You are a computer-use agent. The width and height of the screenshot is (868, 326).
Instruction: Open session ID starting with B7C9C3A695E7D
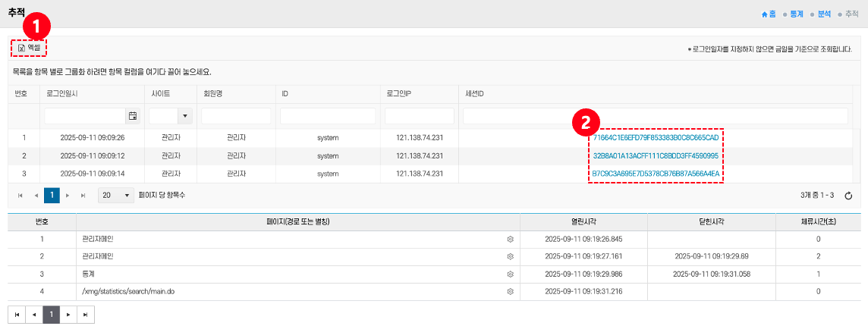pos(656,174)
